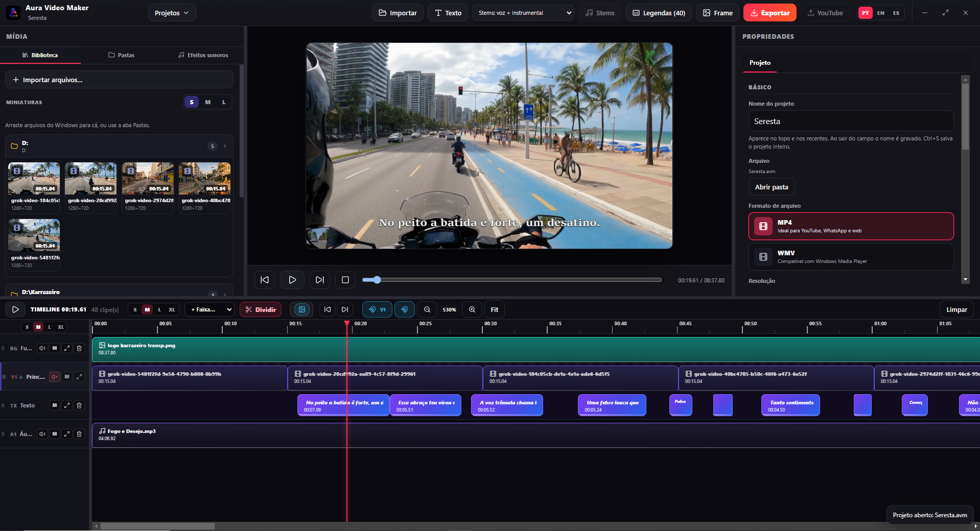Switch language to ES
980x531 pixels.
point(896,13)
